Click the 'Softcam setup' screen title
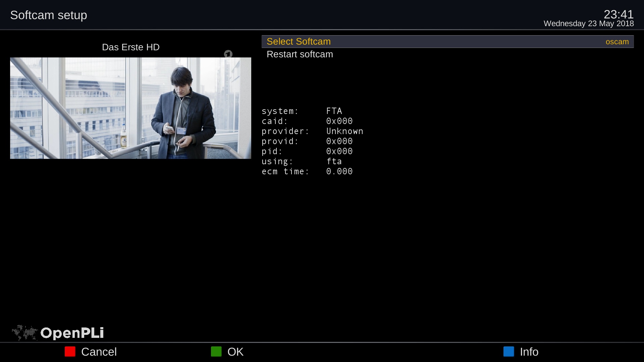The image size is (644, 362). [49, 15]
